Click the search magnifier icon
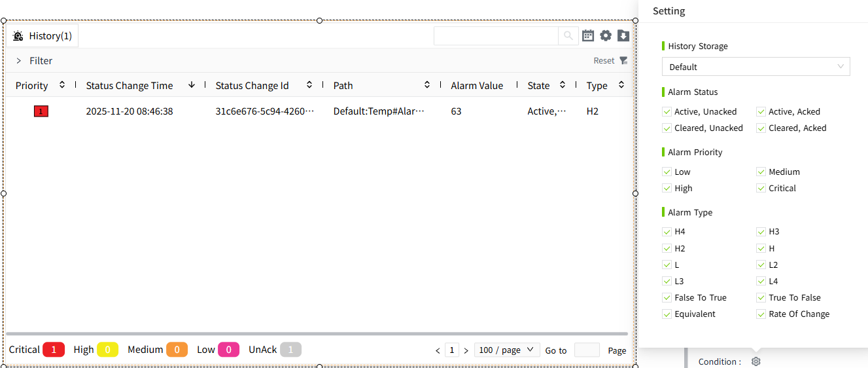Viewport: 868px width, 368px height. (x=568, y=36)
